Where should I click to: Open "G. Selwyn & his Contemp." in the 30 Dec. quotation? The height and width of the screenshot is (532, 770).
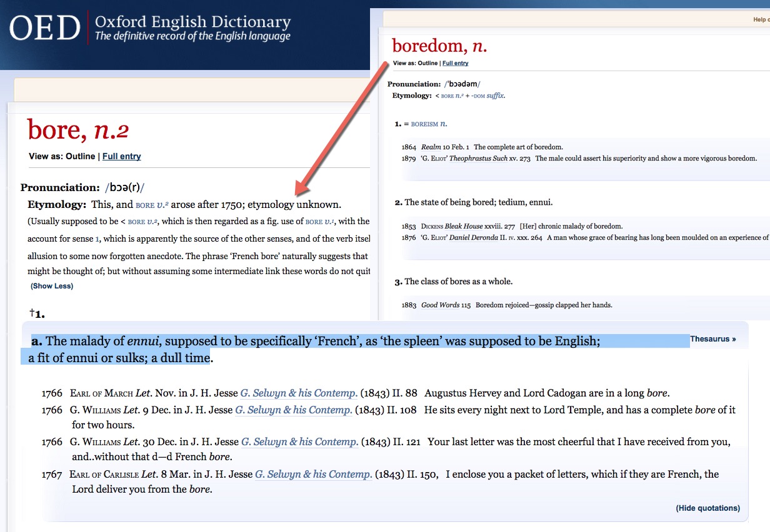tap(300, 442)
